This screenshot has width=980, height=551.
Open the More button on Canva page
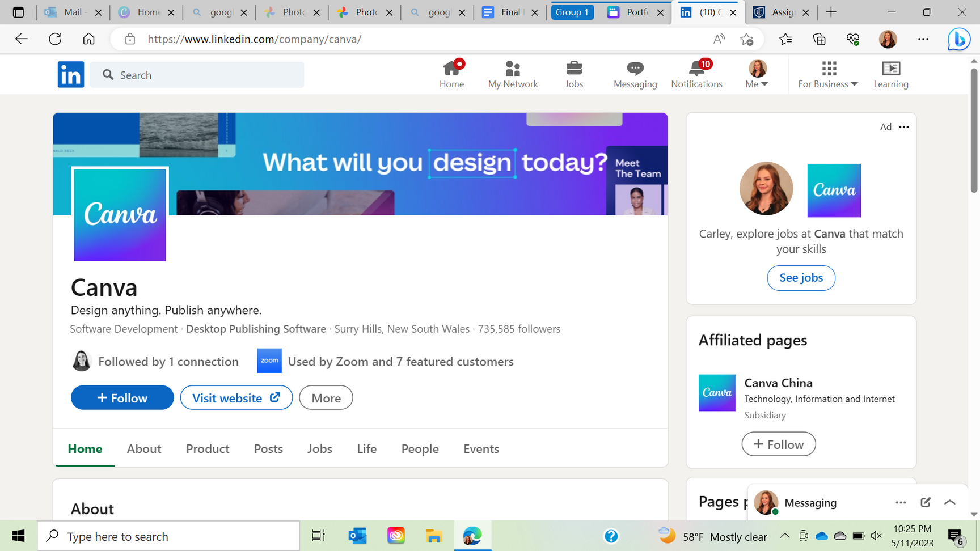326,397
